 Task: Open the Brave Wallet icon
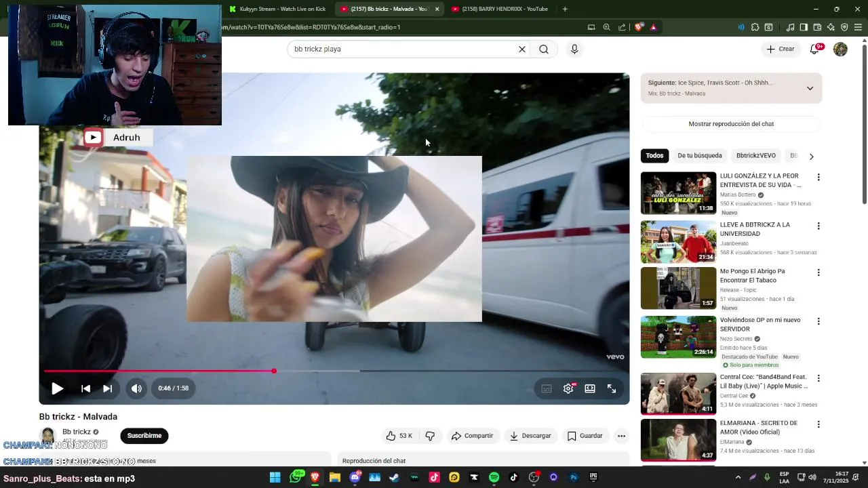coord(817,27)
